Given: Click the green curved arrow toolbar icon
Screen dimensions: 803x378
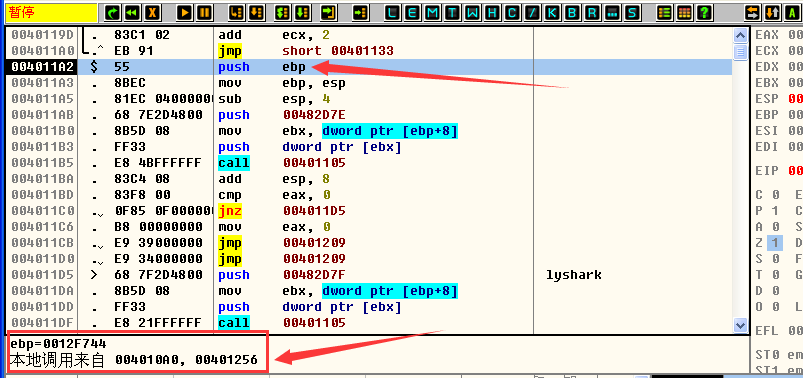Looking at the screenshot, I should (x=112, y=12).
